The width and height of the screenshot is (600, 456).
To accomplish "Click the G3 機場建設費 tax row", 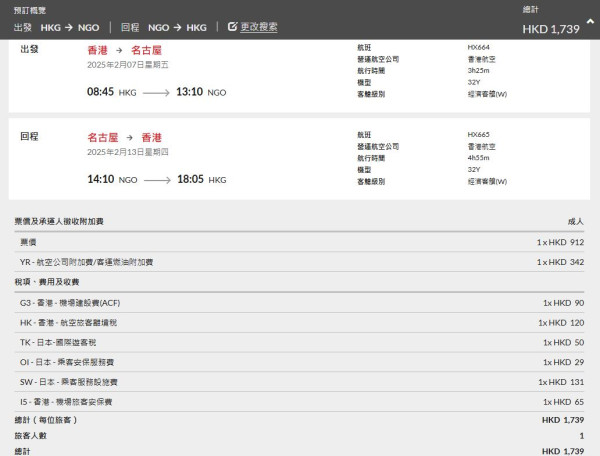I will click(299, 302).
